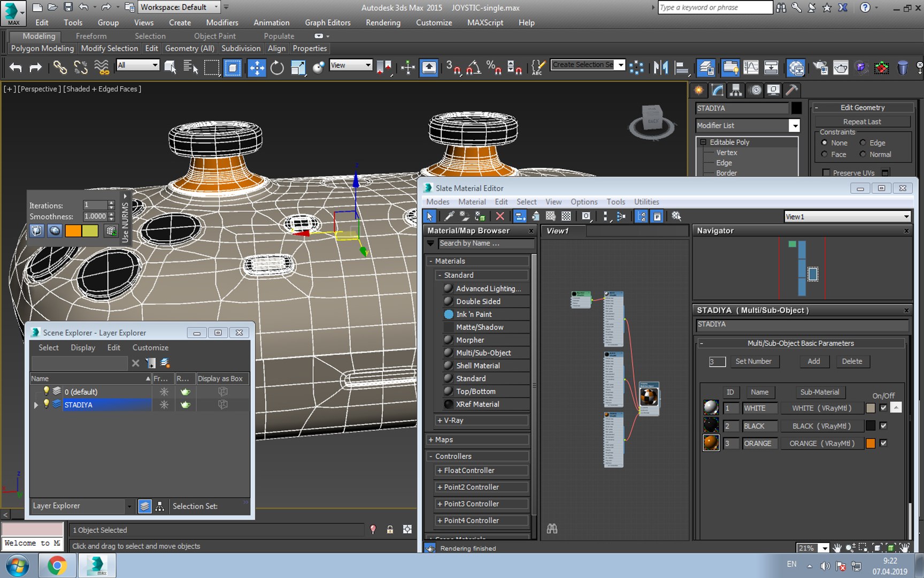Click the Slate editor select arrow tool

(x=429, y=216)
